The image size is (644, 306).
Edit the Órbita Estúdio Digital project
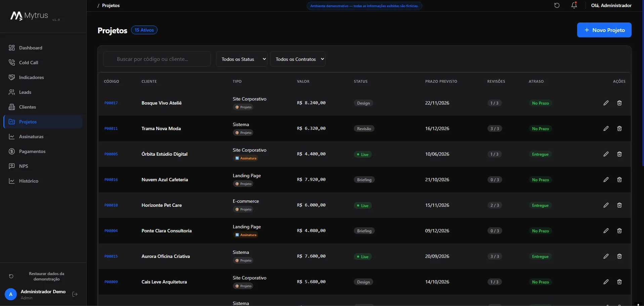(x=606, y=154)
